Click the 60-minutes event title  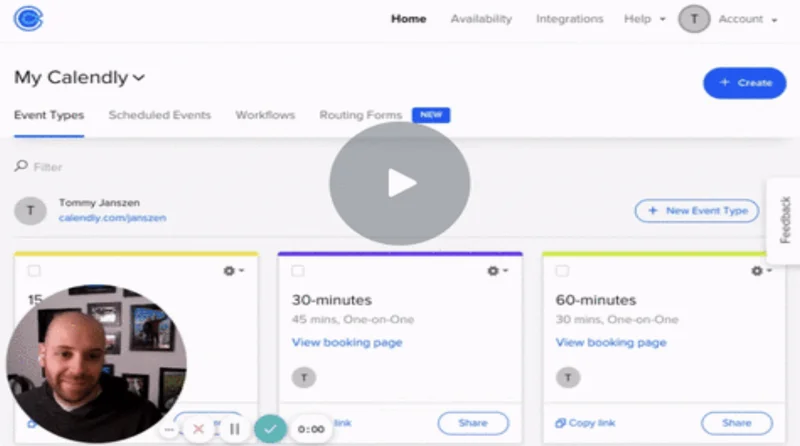click(x=596, y=300)
